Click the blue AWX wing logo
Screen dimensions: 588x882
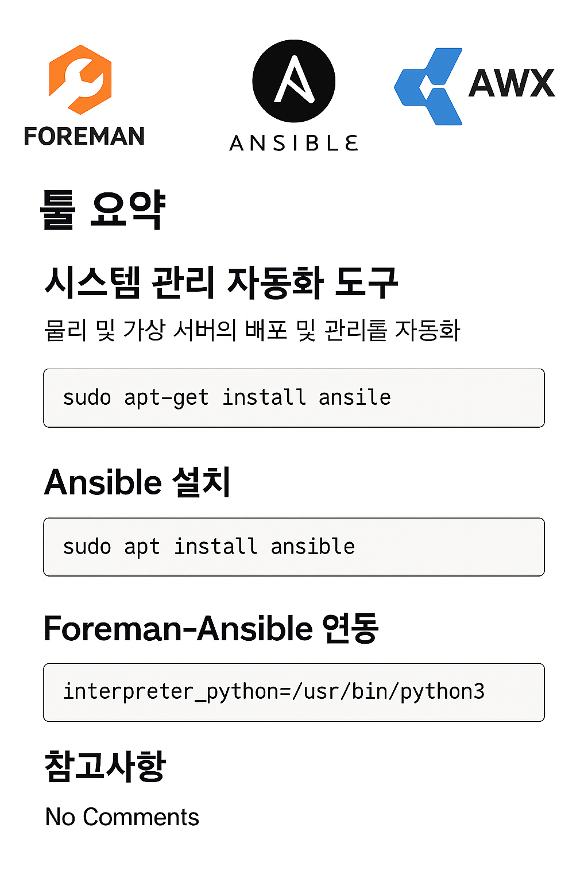(428, 86)
